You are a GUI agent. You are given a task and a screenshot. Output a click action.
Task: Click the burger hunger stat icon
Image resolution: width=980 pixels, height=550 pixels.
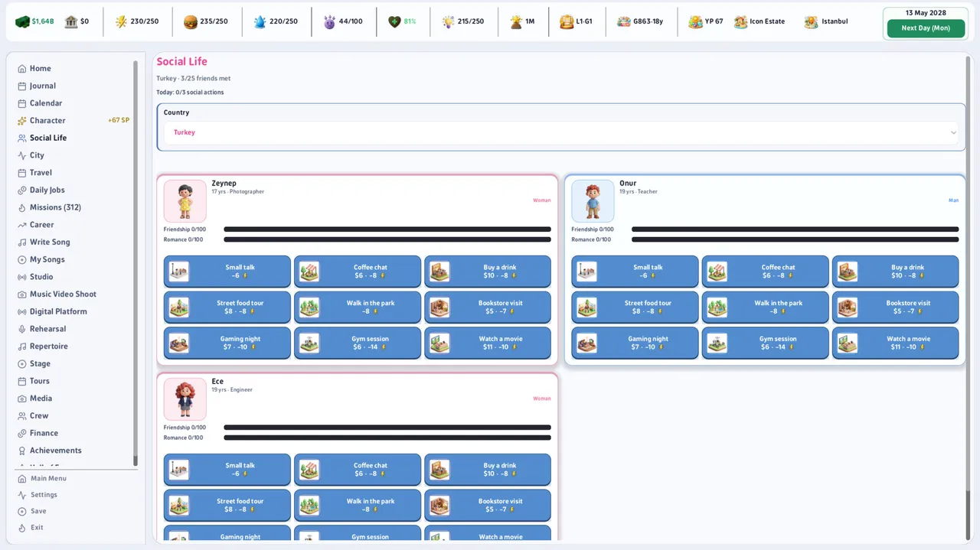point(191,21)
